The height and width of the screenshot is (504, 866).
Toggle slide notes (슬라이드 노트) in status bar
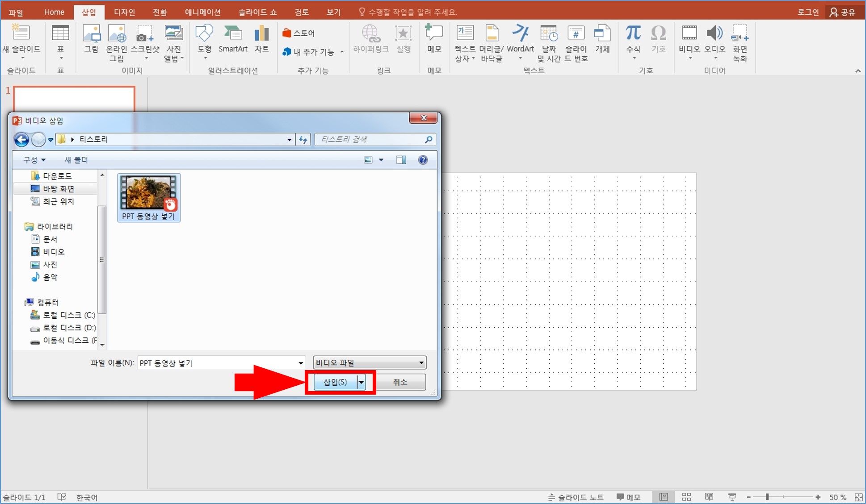point(576,497)
